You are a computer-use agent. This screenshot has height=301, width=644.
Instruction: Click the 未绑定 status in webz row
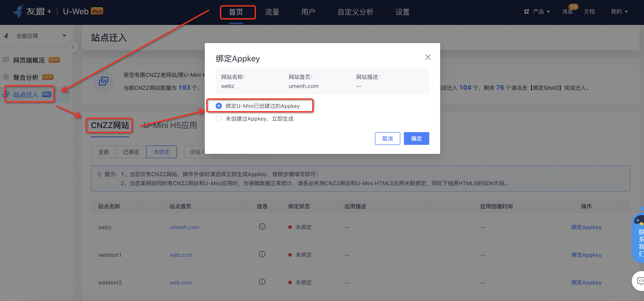(300, 227)
